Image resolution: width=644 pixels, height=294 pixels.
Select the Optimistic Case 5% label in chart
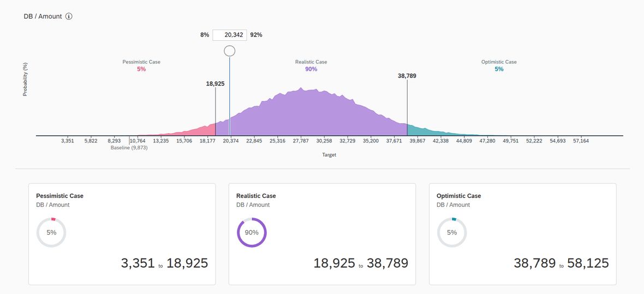click(499, 65)
